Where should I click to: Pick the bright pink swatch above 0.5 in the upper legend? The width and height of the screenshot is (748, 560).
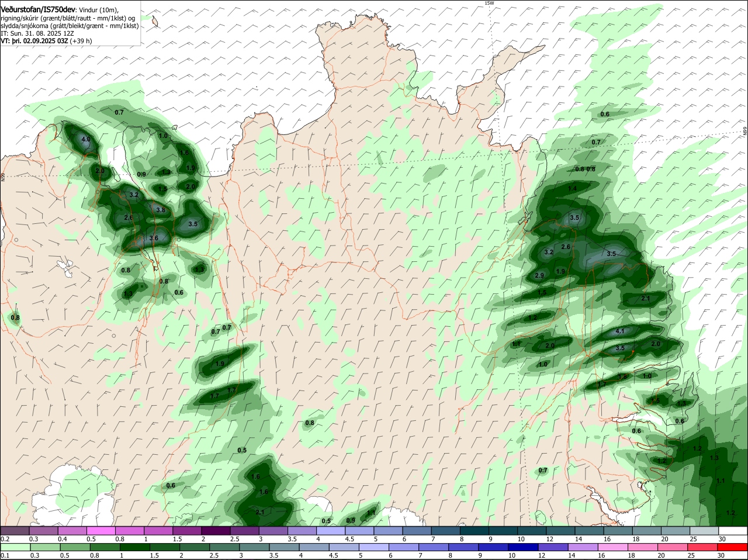click(x=101, y=530)
